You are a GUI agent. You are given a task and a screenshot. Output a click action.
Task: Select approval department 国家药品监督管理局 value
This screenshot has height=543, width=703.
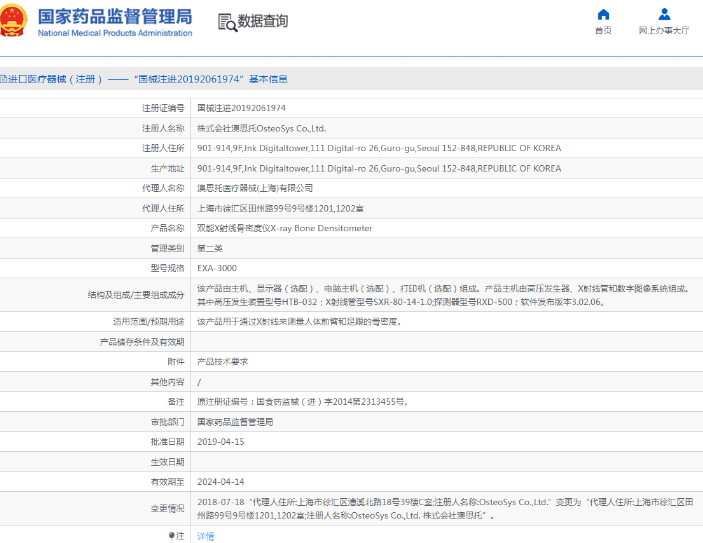pyautogui.click(x=235, y=422)
